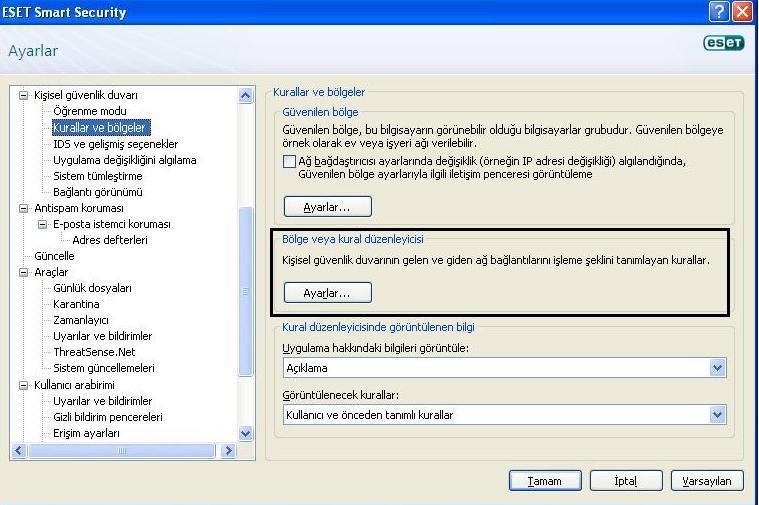Select Güncelle in the tree
The height and width of the screenshot is (505, 759).
click(54, 256)
